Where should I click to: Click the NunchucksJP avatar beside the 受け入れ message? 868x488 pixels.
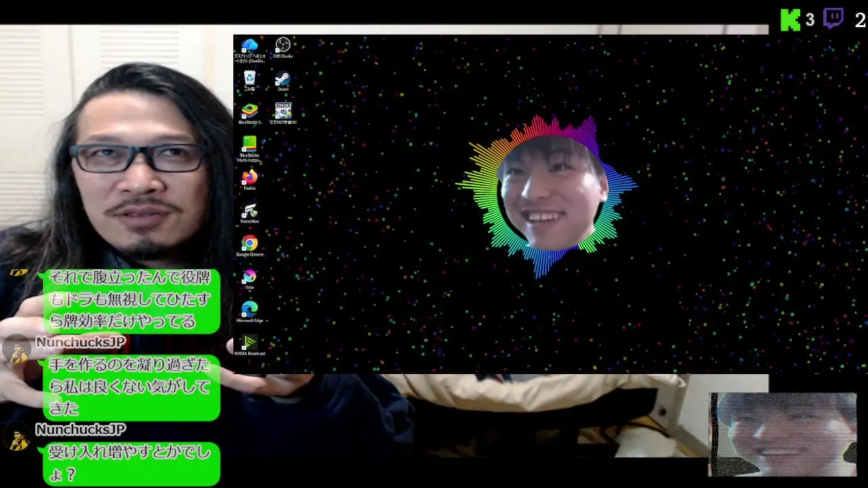(x=17, y=436)
